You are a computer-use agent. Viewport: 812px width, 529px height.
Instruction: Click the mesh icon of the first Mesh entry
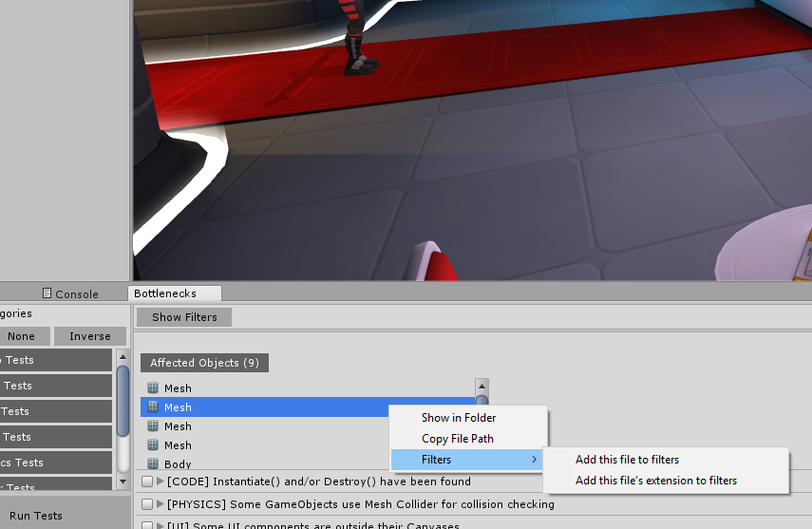(x=153, y=387)
